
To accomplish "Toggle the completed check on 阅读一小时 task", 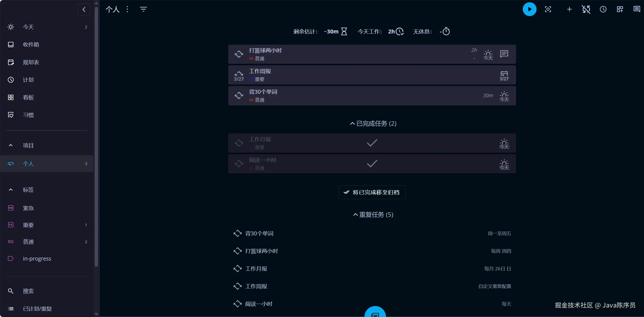I will pos(372,164).
